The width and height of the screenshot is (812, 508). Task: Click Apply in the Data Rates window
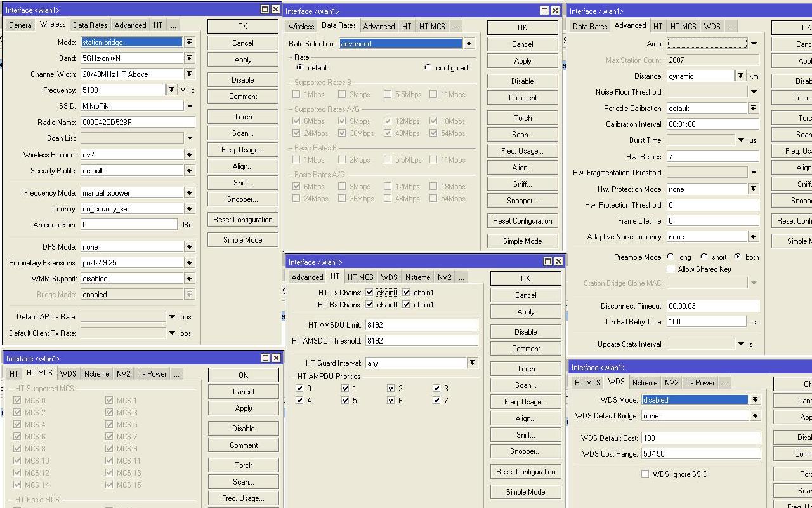pyautogui.click(x=523, y=61)
